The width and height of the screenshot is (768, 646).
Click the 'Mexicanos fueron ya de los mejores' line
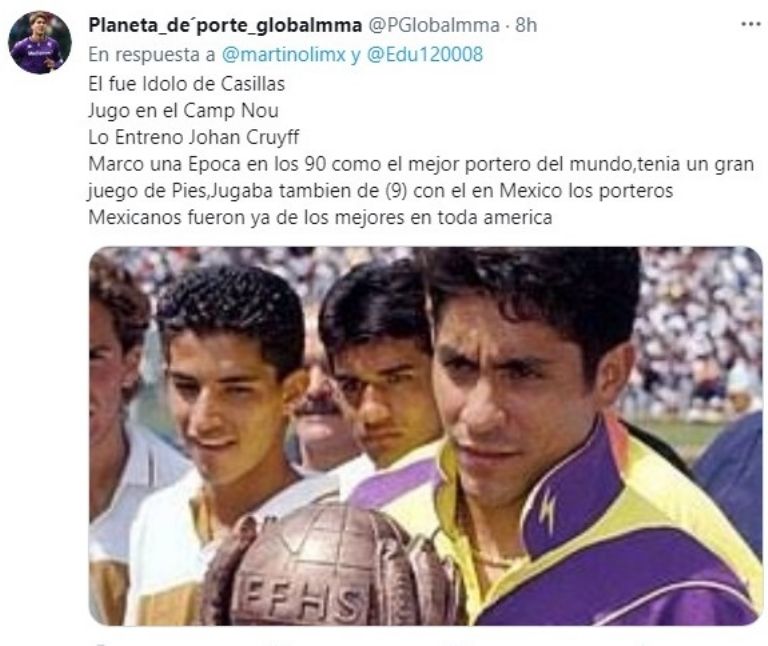(x=320, y=217)
